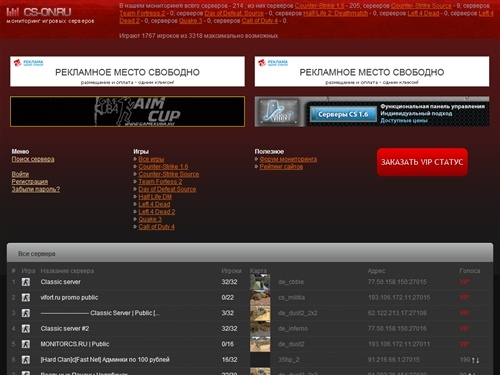This screenshot has height=375, width=500.
Task: Click the Игроки column header
Action: click(232, 271)
